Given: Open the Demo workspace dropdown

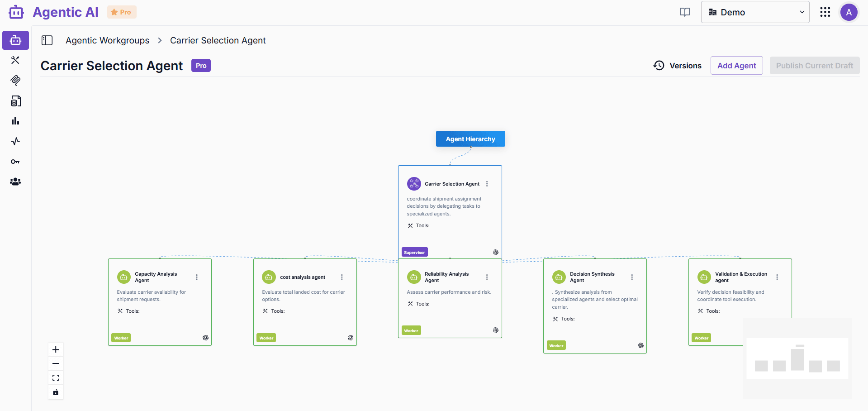Looking at the screenshot, I should 754,12.
